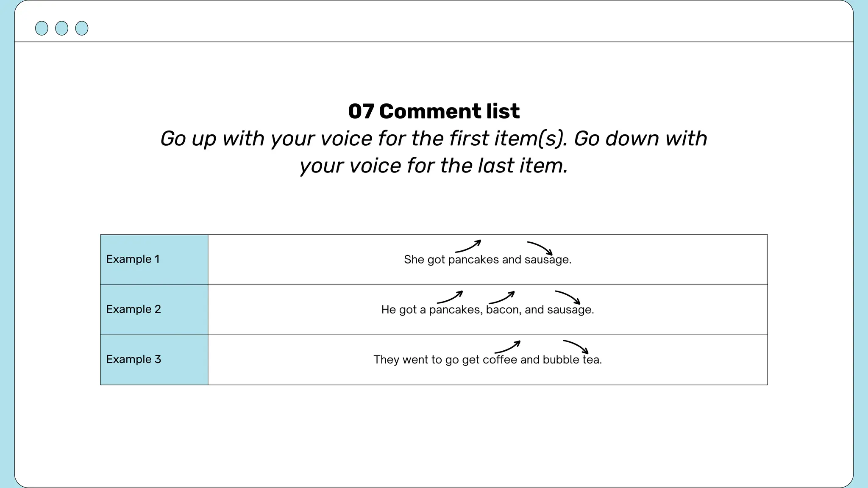This screenshot has height=488, width=868.
Task: Select the "Example 3" label cell
Action: [x=154, y=359]
